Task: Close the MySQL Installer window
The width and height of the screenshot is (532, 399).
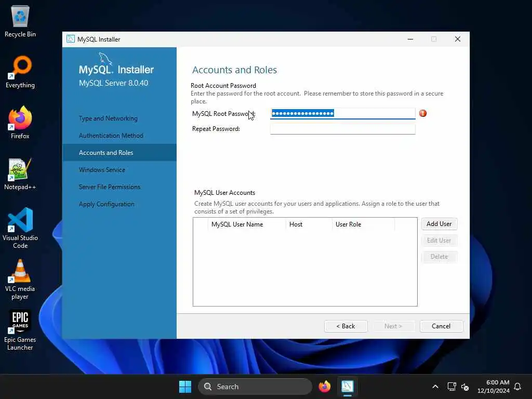Action: pyautogui.click(x=458, y=39)
